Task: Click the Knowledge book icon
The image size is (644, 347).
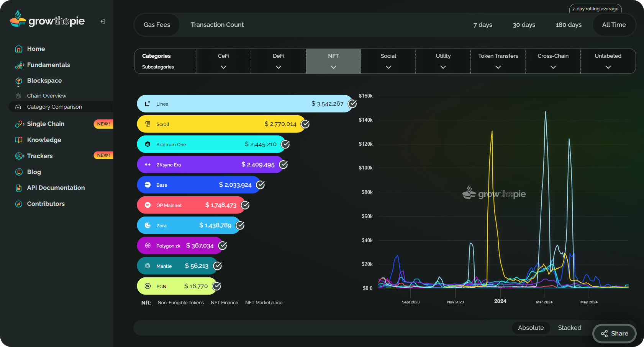Action: pos(18,140)
